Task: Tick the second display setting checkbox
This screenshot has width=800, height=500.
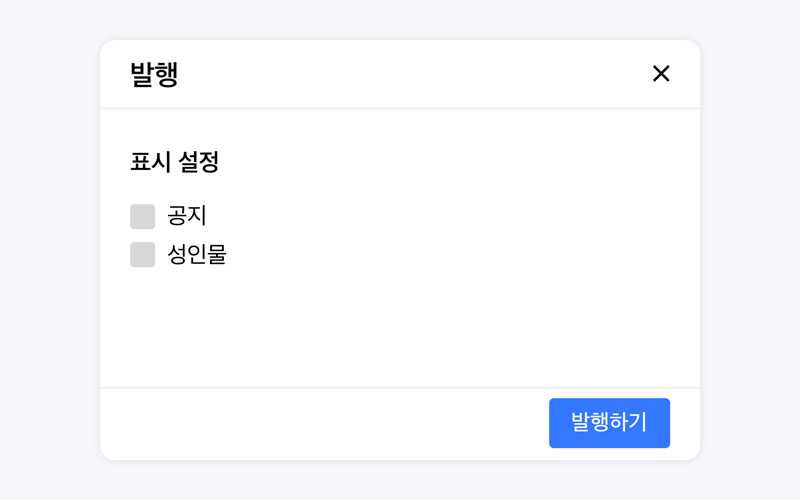Action: click(142, 254)
